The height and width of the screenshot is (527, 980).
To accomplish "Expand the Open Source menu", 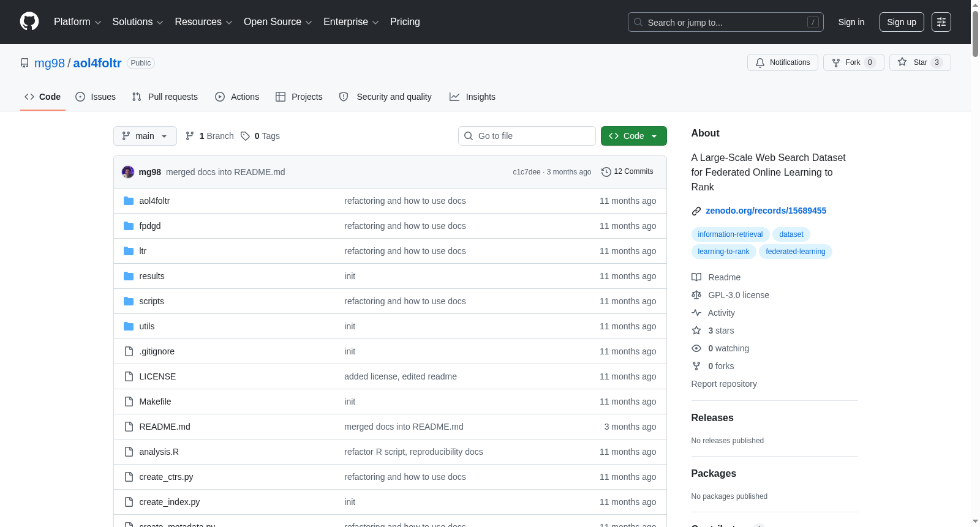I will [x=278, y=22].
